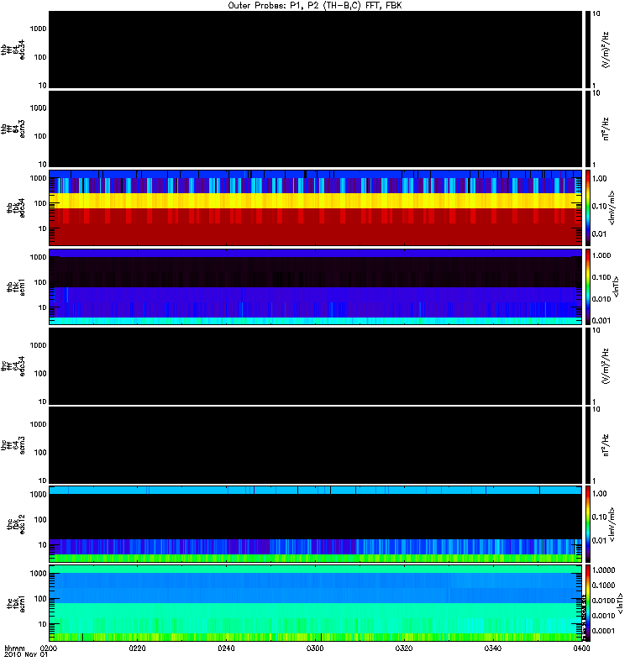Click the (V/m)²/Hz unit label of the top panel

coord(606,50)
